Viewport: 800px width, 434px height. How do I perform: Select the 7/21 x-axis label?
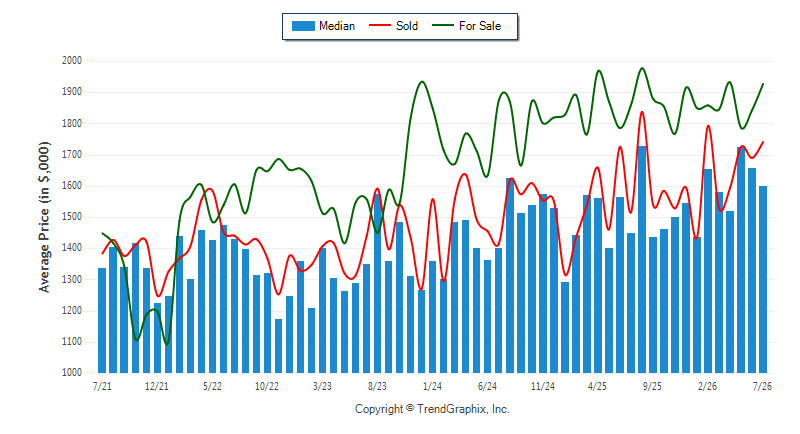coord(102,386)
